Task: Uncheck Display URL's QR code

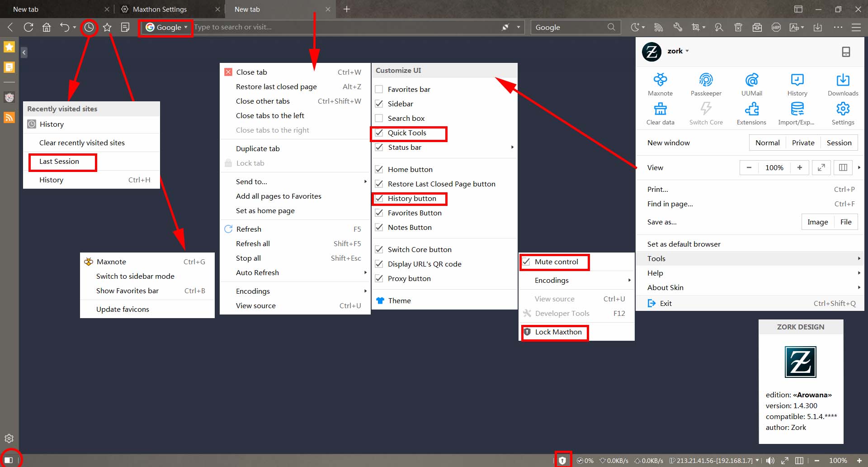Action: (x=379, y=264)
